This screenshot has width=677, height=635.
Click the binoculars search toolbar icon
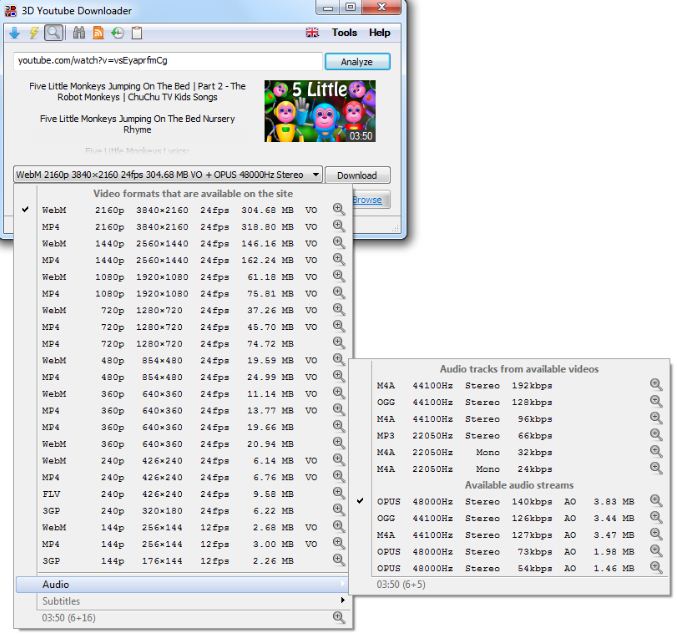pos(79,33)
